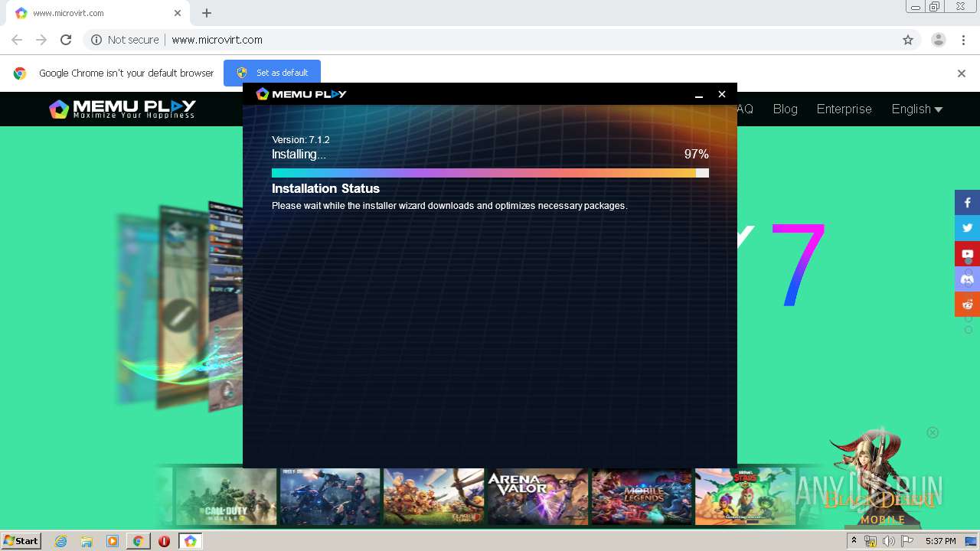Go forward in Chrome

point(41,40)
